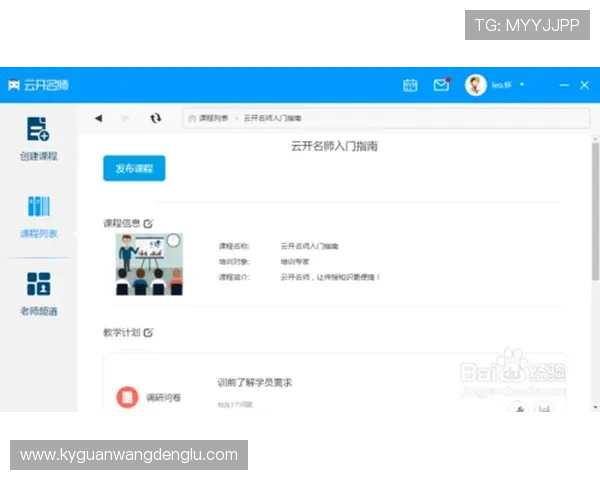
Task: Click the course cover thumbnail image
Action: point(149,264)
